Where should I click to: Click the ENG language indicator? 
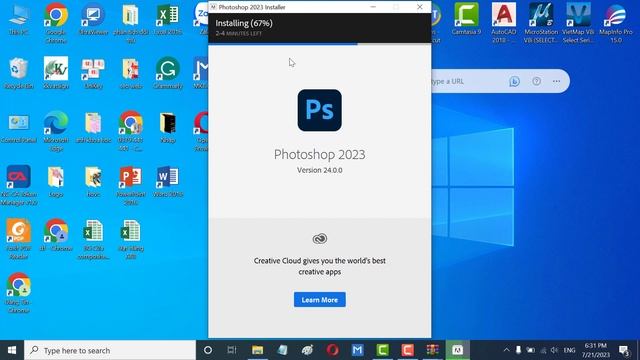(x=569, y=350)
